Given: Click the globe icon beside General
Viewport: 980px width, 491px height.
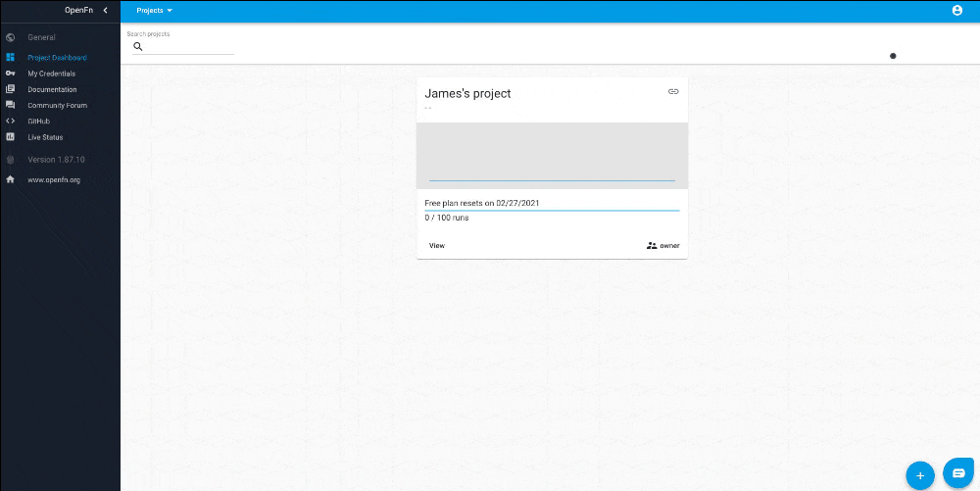Looking at the screenshot, I should click(10, 37).
